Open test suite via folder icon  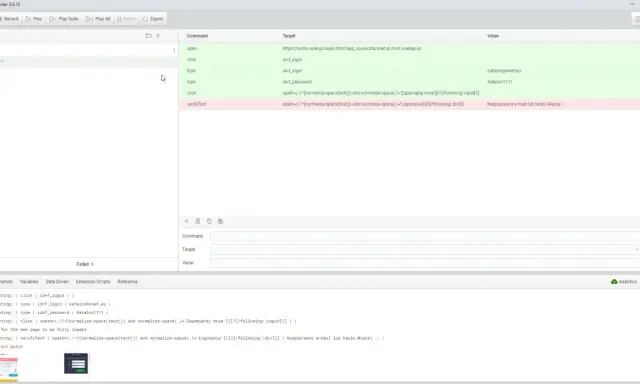tap(149, 36)
